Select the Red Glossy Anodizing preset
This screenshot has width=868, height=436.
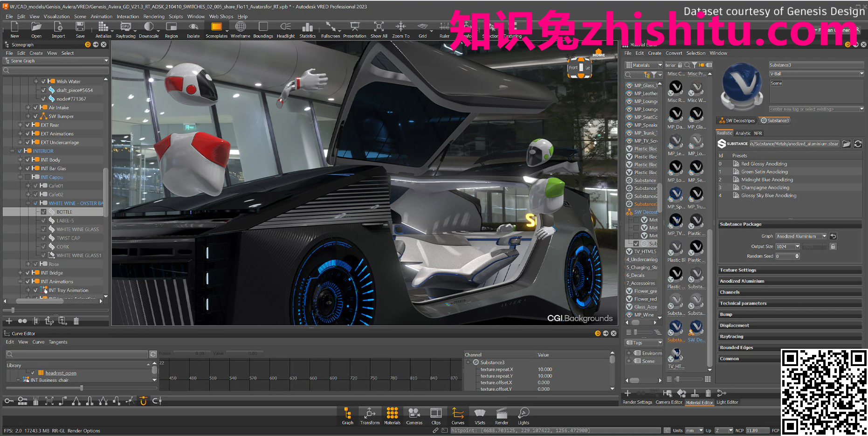[x=764, y=164]
